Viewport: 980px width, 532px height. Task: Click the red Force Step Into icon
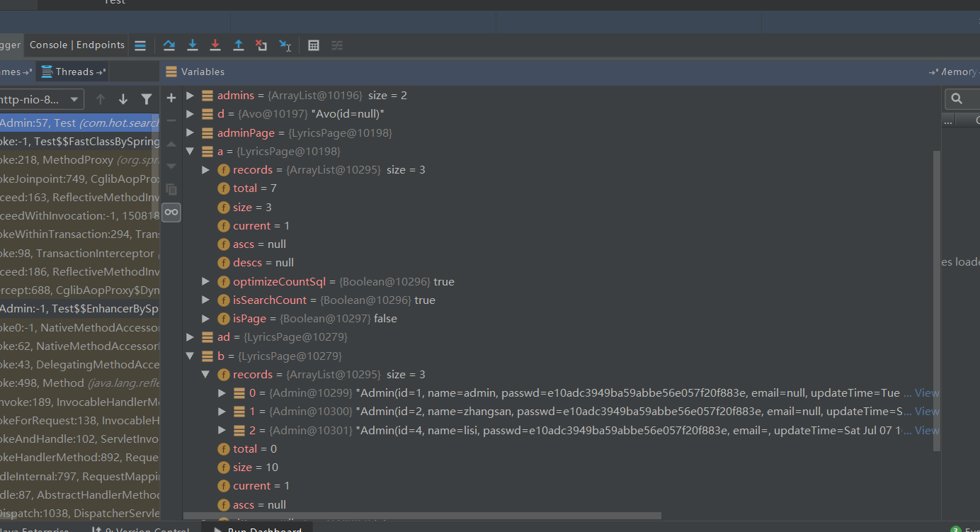[215, 45]
